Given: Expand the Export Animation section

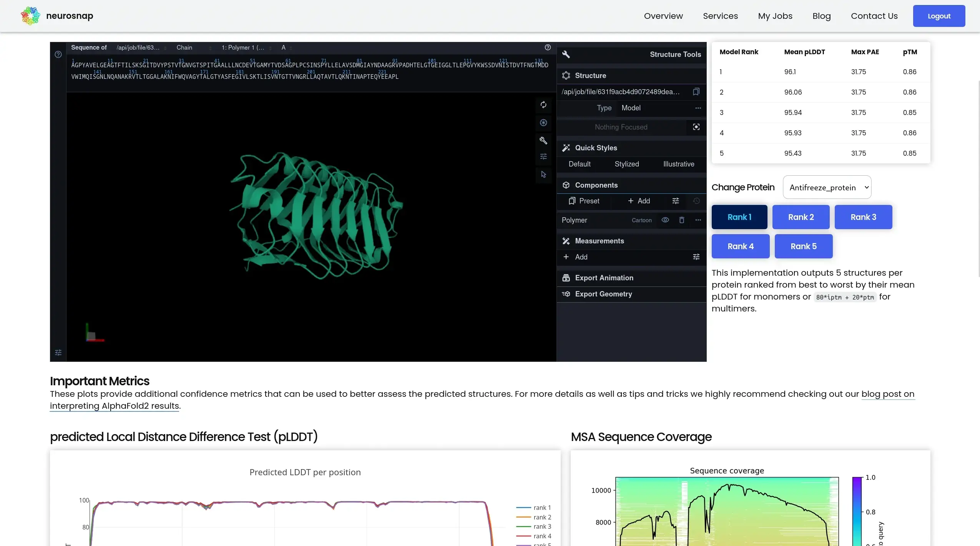Looking at the screenshot, I should coord(604,278).
